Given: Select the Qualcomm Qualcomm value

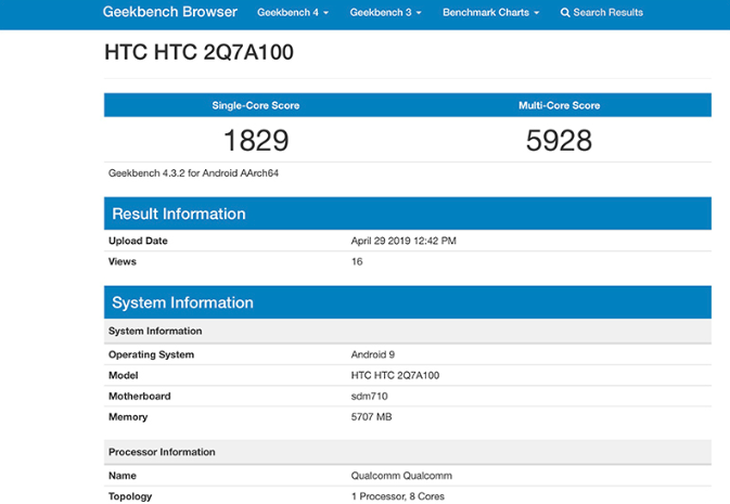Looking at the screenshot, I should pyautogui.click(x=401, y=476).
